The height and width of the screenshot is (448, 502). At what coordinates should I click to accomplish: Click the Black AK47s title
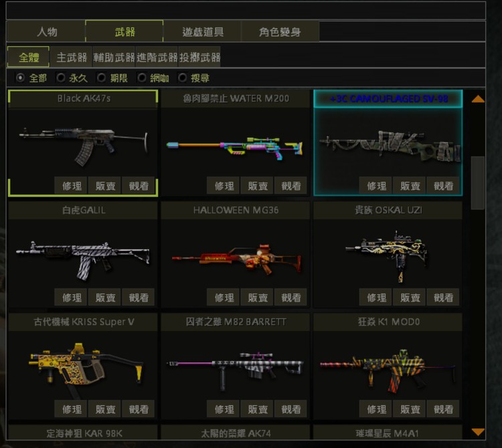84,98
